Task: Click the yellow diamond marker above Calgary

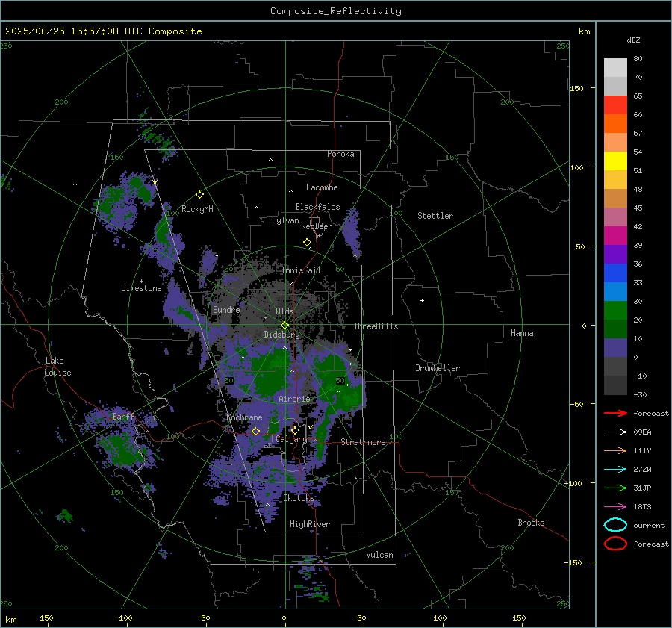Action: pos(295,430)
